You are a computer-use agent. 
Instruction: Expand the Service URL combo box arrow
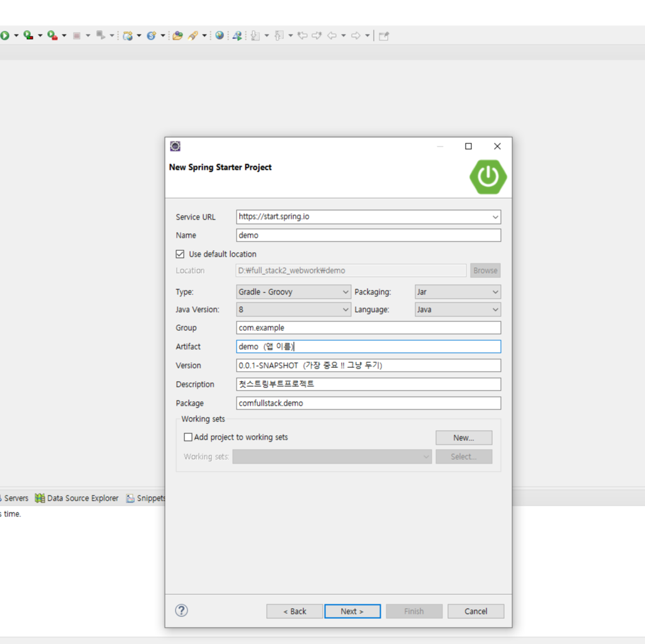pos(495,217)
